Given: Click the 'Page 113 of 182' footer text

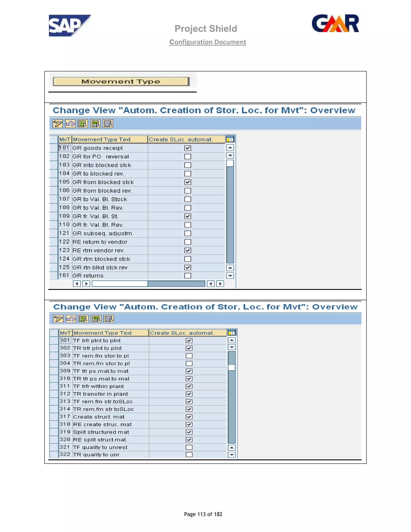Looking at the screenshot, I should [203, 514].
